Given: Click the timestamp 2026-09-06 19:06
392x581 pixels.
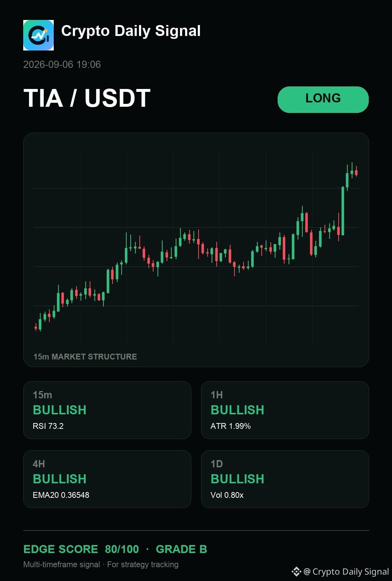Looking at the screenshot, I should click(x=62, y=65).
